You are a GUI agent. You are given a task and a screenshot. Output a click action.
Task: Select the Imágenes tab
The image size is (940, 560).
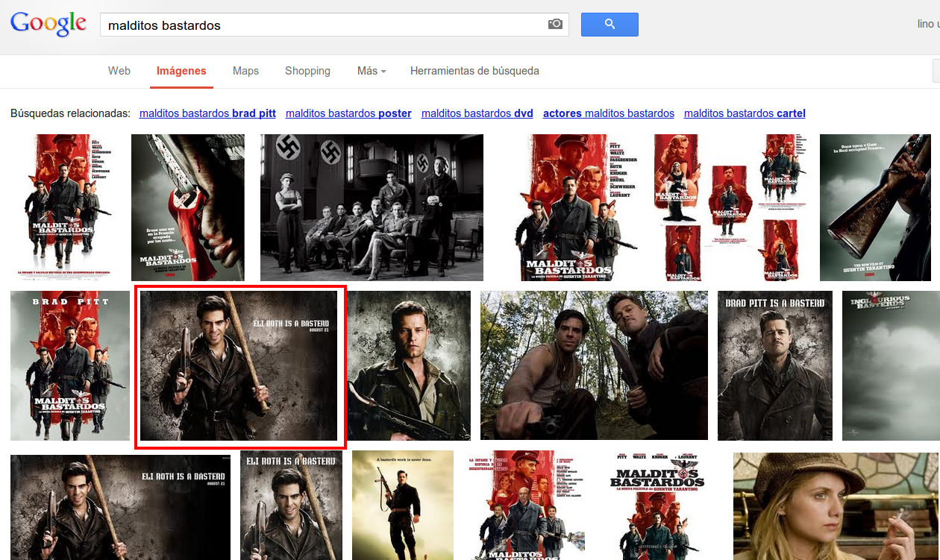[x=181, y=71]
